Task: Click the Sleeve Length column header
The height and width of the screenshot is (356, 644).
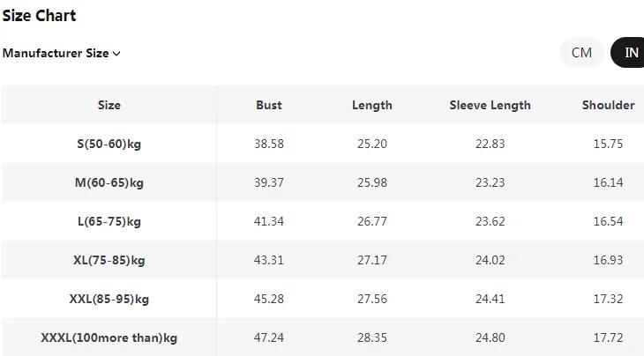Action: 490,106
